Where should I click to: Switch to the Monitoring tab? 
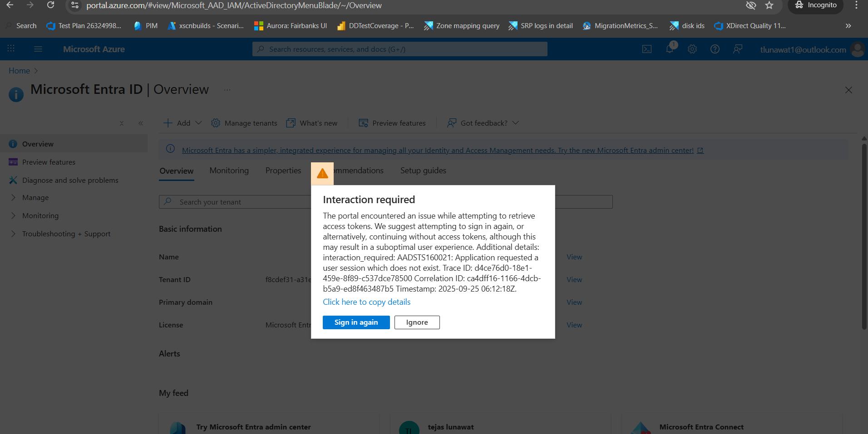(229, 171)
